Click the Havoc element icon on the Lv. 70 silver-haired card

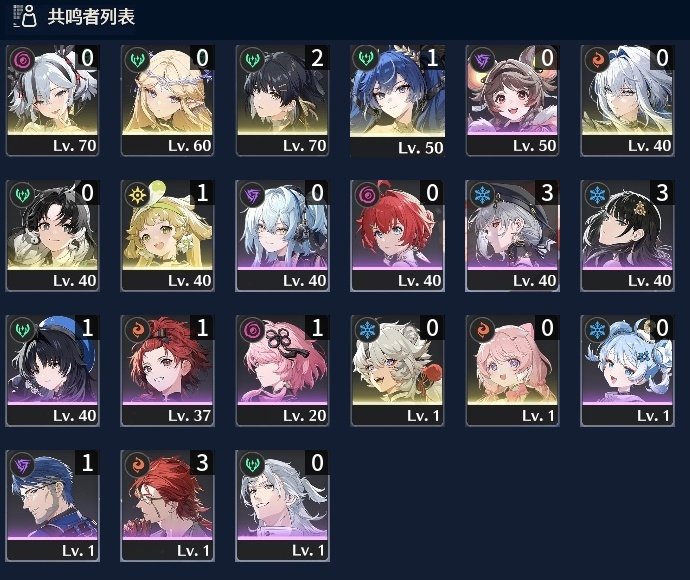coord(22,59)
